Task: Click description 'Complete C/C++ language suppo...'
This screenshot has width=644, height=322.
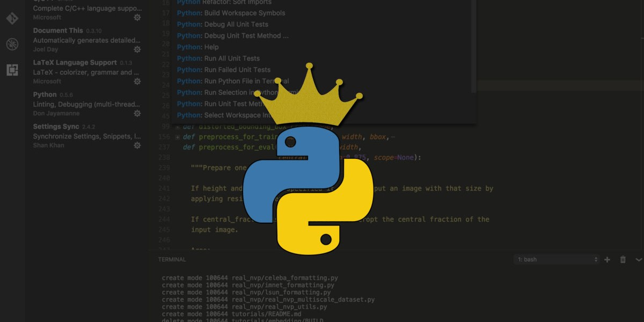Action: [86, 8]
